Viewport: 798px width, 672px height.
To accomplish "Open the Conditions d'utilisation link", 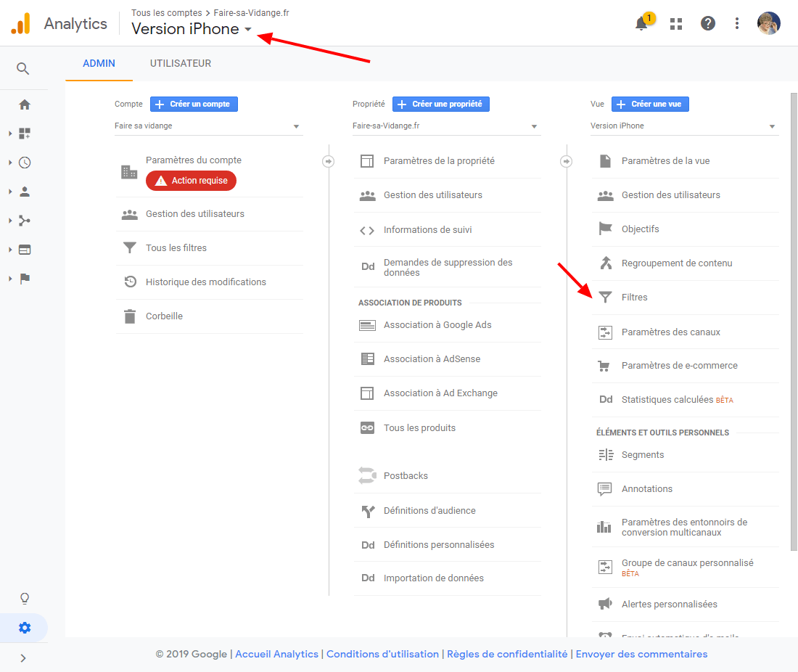I will (x=382, y=654).
